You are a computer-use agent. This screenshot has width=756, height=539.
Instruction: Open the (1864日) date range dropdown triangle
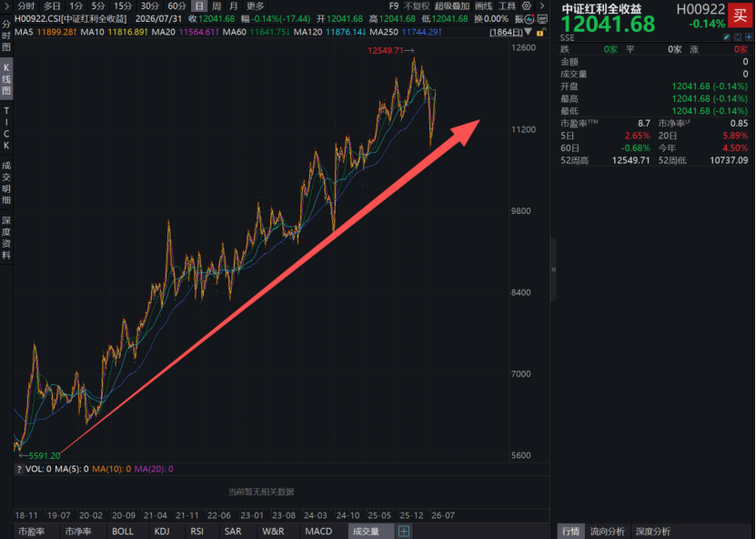[529, 32]
